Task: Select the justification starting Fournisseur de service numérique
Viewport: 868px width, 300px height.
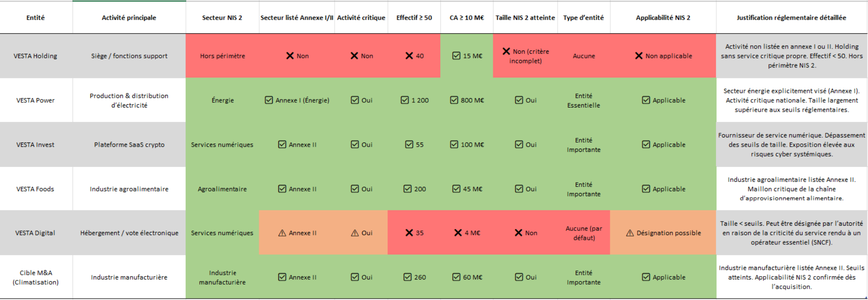Action: click(x=791, y=144)
